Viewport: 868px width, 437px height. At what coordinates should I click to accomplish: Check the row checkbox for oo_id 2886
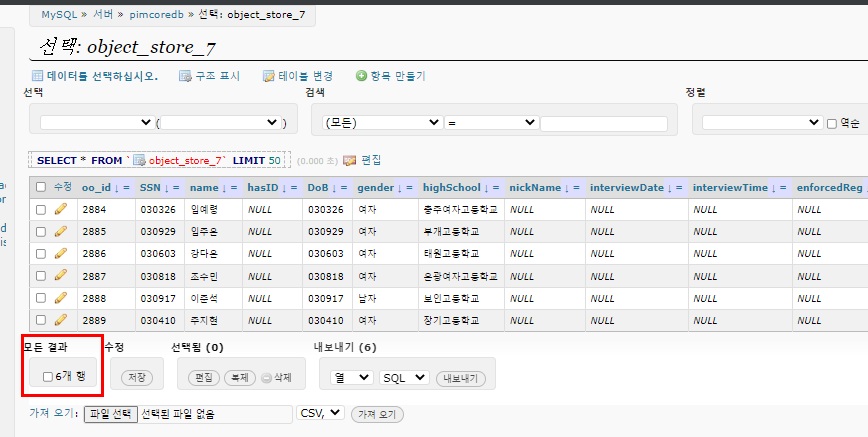point(41,254)
